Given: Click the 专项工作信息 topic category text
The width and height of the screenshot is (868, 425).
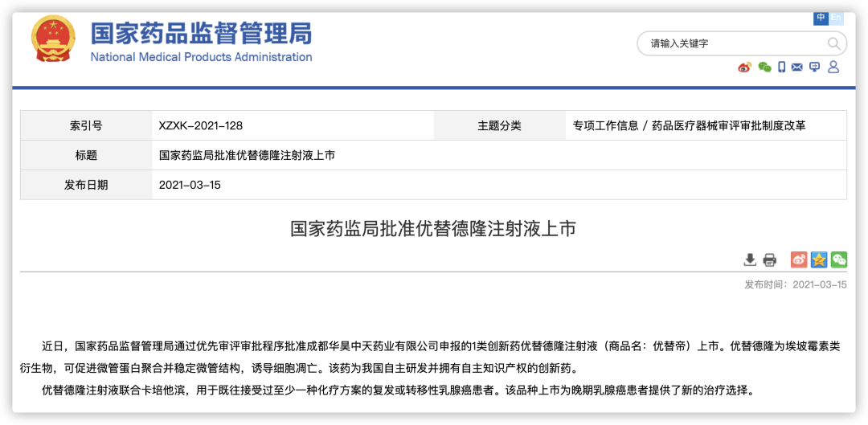Looking at the screenshot, I should click(605, 125).
